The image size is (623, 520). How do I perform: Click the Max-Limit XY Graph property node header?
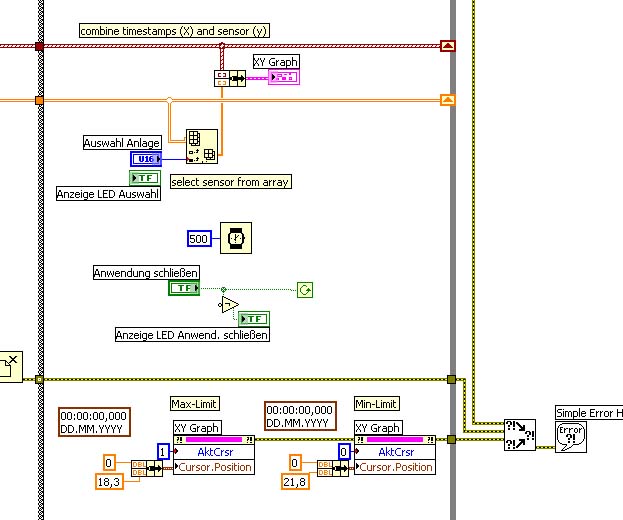(x=214, y=439)
